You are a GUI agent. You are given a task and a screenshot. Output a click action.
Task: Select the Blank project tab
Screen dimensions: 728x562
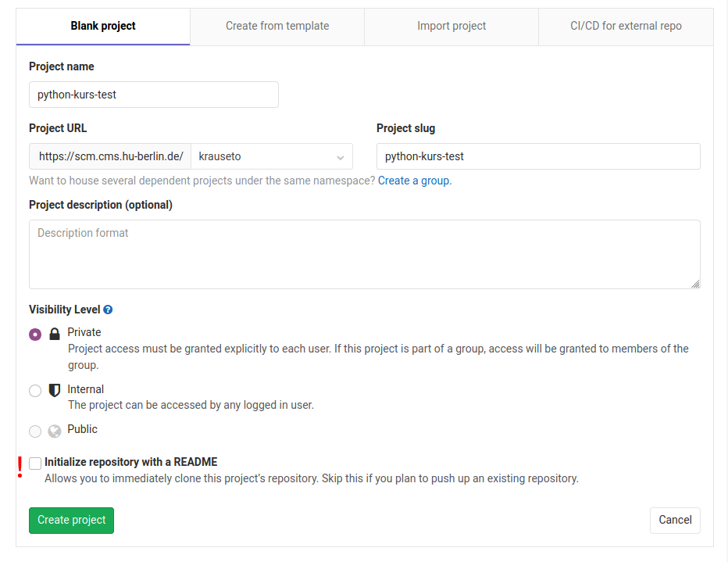coord(103,26)
